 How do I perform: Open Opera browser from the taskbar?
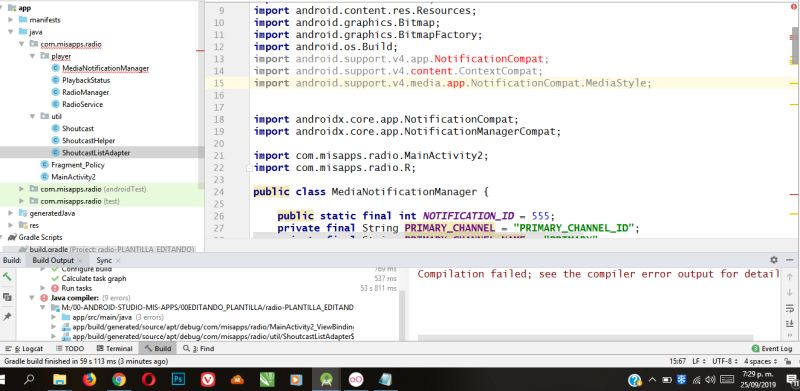point(148,379)
